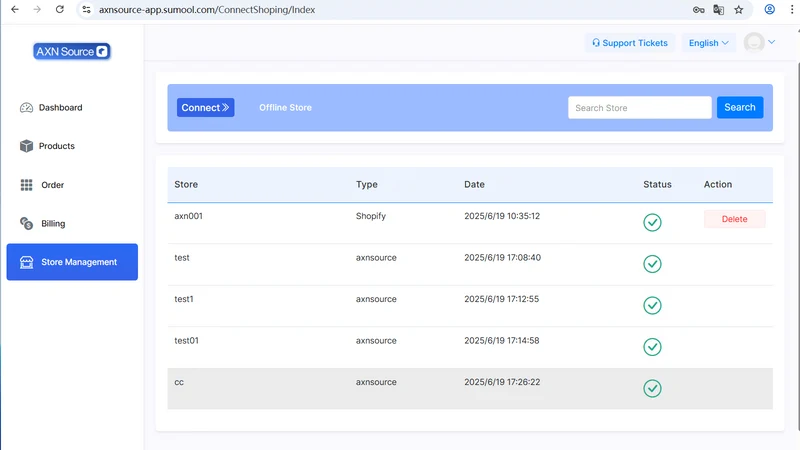Click date 2025/6/19 17:26:22

[x=502, y=382]
